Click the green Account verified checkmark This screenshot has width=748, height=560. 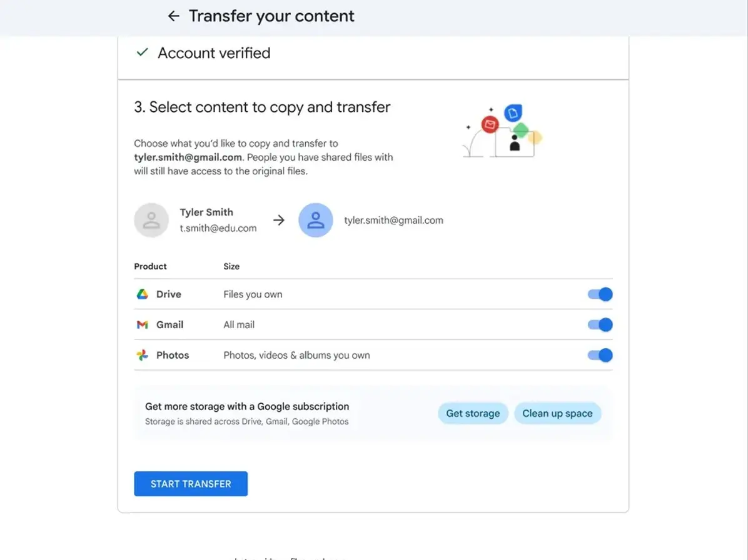tap(143, 52)
